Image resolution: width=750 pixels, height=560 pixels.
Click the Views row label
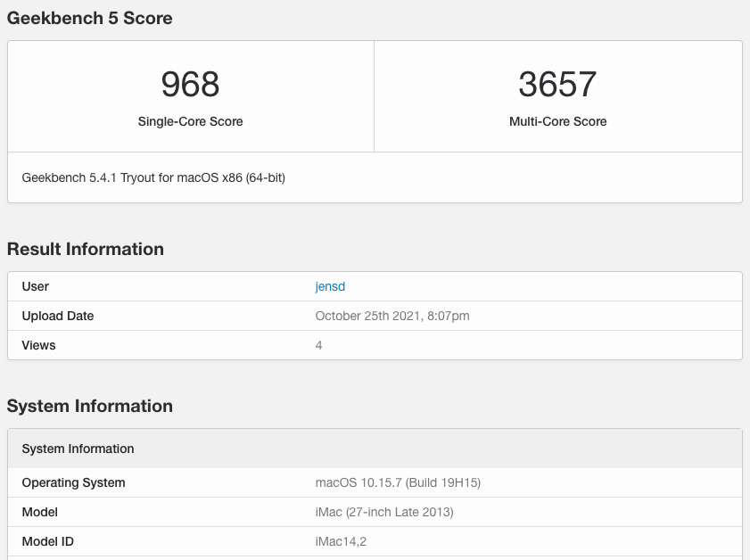pyautogui.click(x=38, y=345)
